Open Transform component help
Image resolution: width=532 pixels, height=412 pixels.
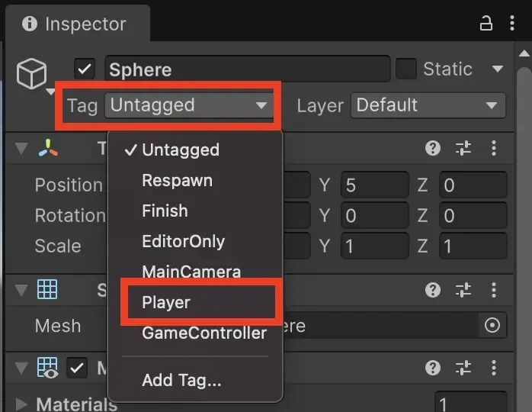point(433,149)
